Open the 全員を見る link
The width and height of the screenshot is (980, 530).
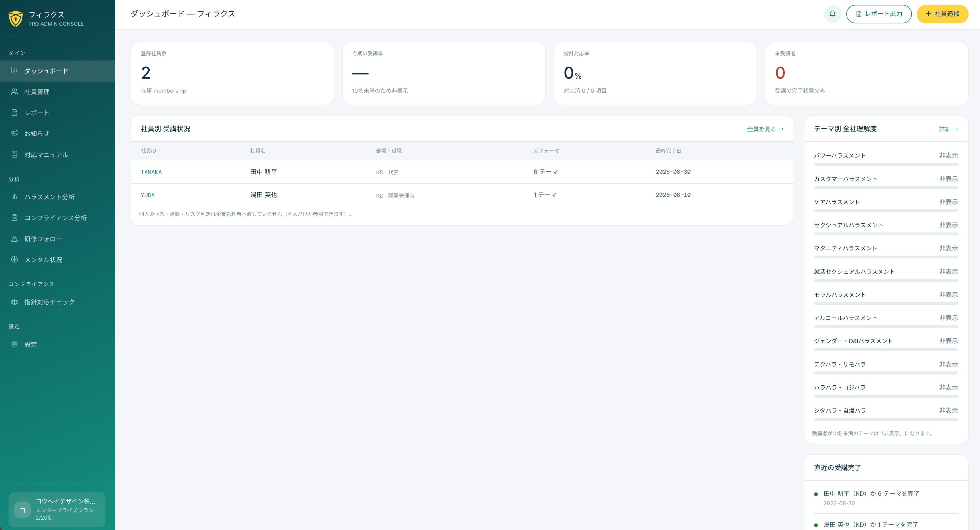point(765,129)
